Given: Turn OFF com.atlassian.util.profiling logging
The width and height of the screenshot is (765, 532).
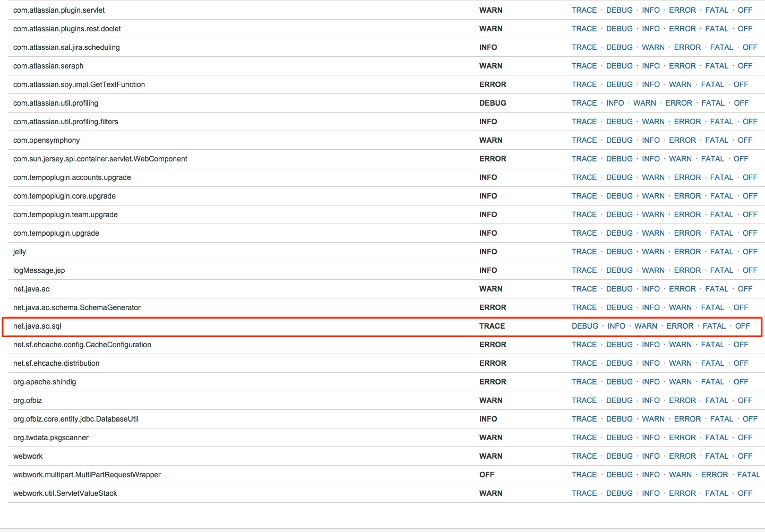Looking at the screenshot, I should point(741,103).
